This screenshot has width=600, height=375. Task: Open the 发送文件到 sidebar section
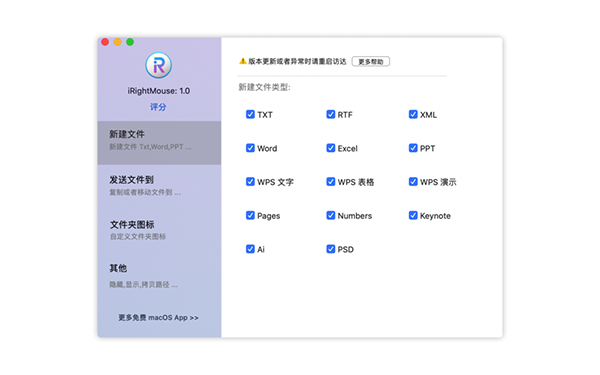coord(159,186)
